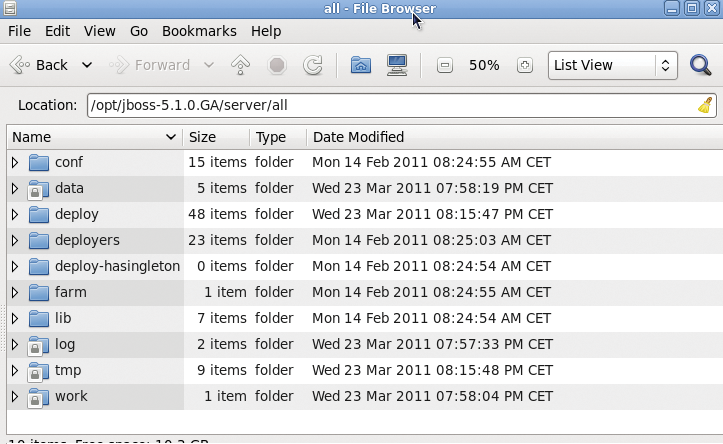The image size is (723, 444).
Task: Click date 'Mon 14 Feb 2011 08:25:03 AM CET'
Action: point(432,240)
